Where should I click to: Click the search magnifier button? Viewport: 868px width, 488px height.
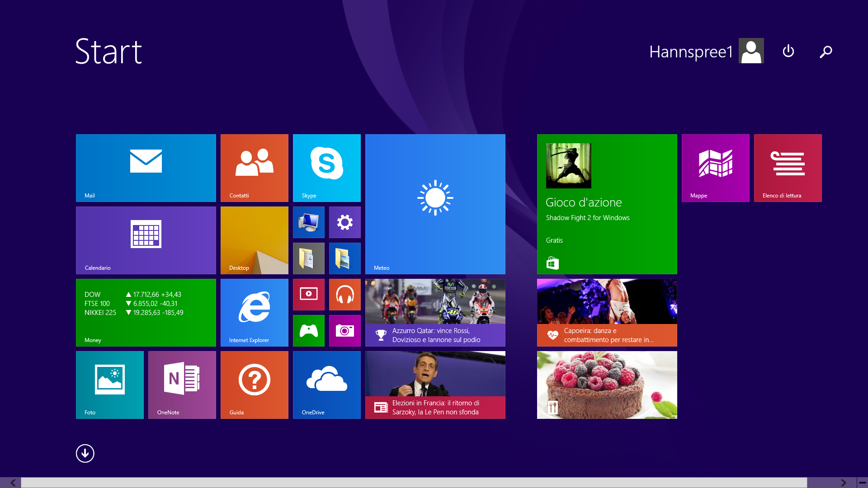(x=826, y=52)
